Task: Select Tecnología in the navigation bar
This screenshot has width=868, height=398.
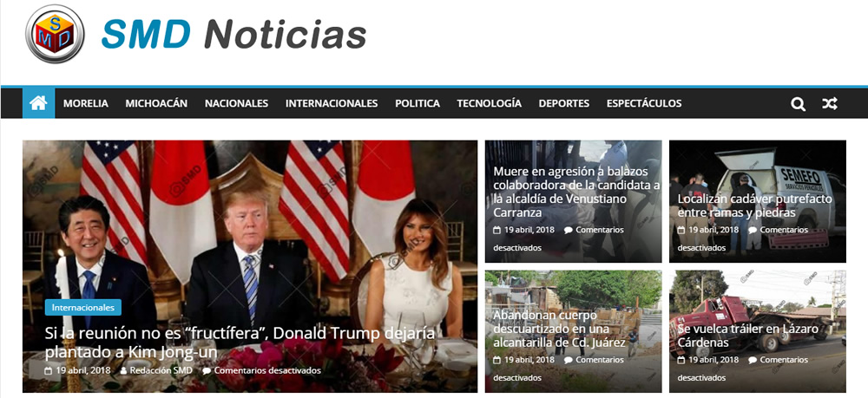Action: click(489, 103)
